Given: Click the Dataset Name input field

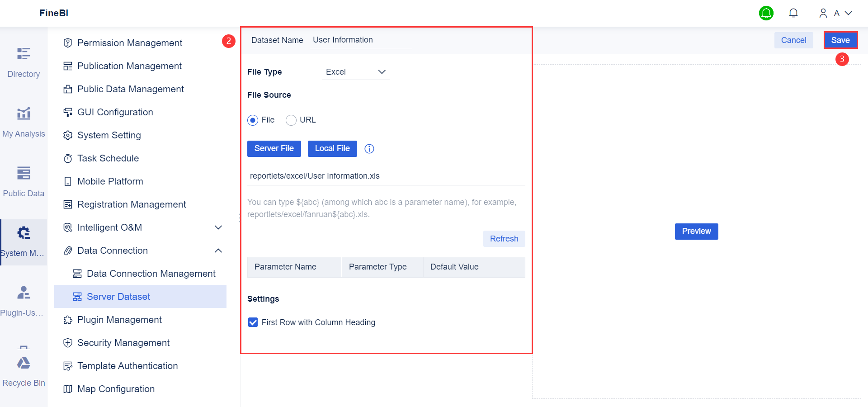Looking at the screenshot, I should point(361,40).
